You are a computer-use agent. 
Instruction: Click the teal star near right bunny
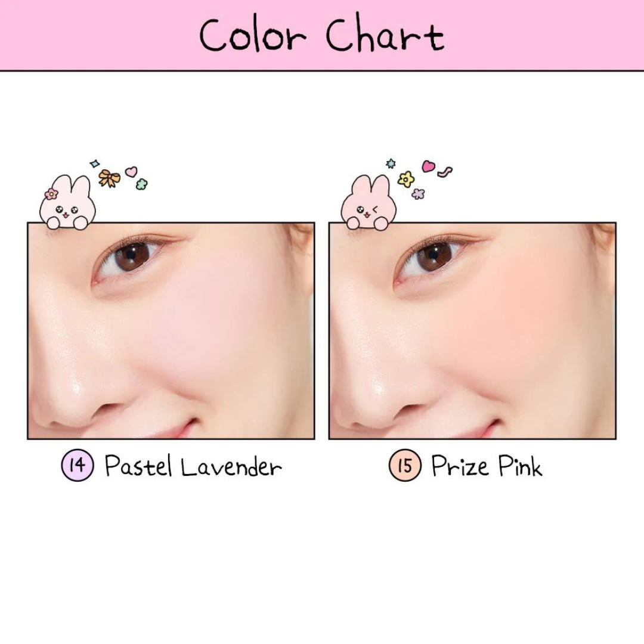pos(391,163)
